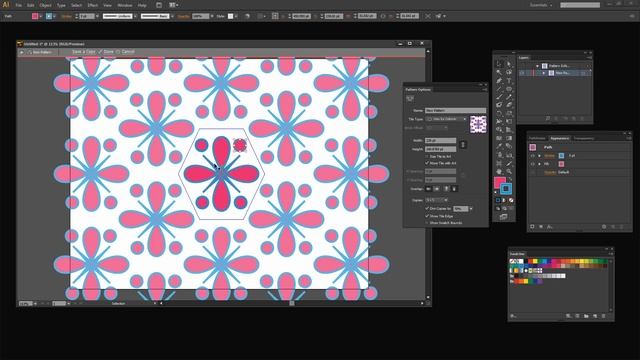Select the Eyedropper tool

(x=499, y=146)
